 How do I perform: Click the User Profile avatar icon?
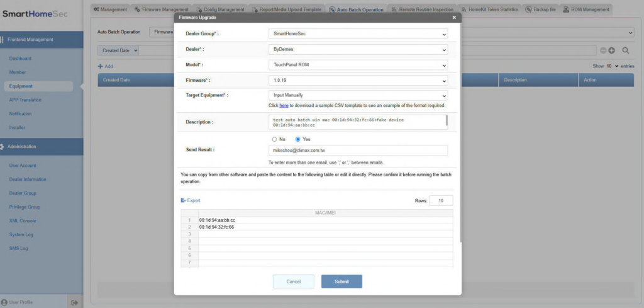pos(4,302)
